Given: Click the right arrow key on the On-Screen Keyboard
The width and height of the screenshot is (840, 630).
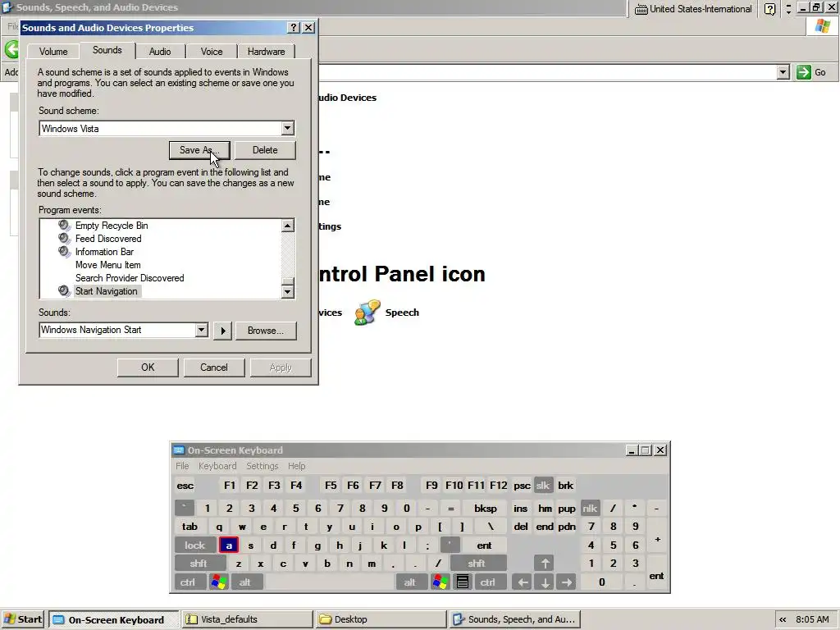Looking at the screenshot, I should click(x=566, y=582).
